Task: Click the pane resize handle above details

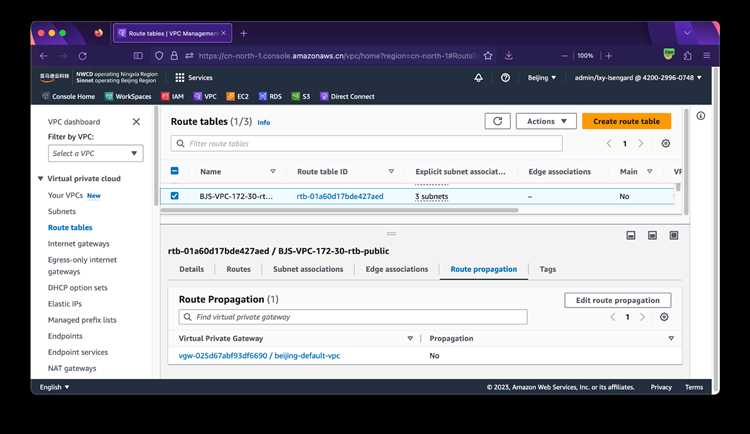Action: [x=391, y=234]
